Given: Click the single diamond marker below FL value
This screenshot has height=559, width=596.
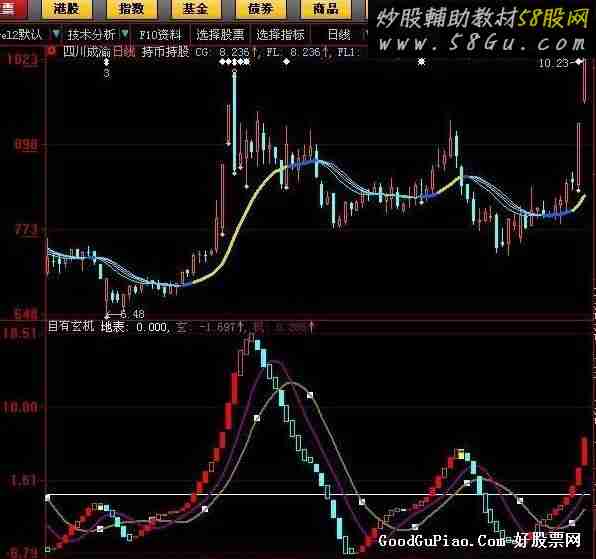Looking at the screenshot, I should coord(287,62).
